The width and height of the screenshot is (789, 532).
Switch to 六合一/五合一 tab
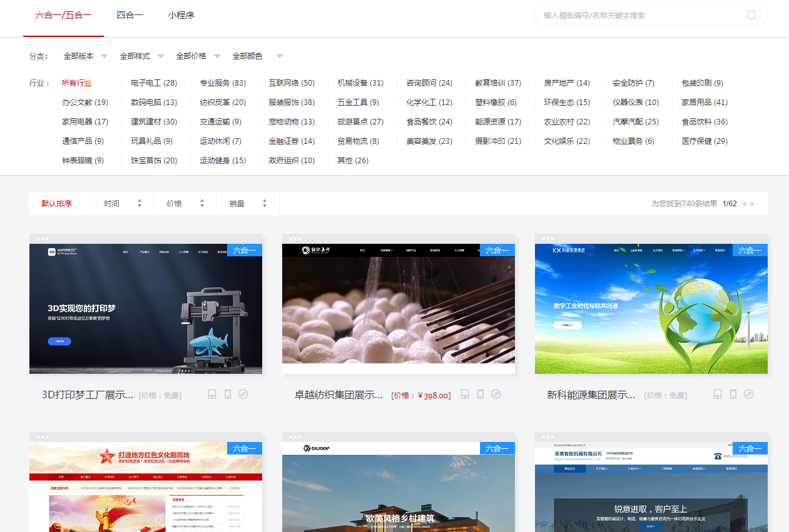[63, 15]
